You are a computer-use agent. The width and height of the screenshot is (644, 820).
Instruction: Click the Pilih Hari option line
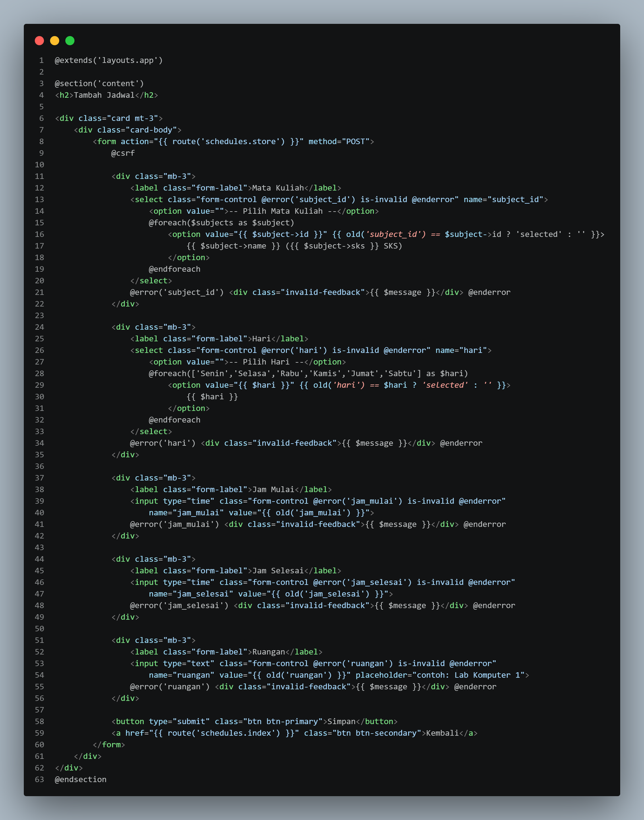tap(248, 362)
